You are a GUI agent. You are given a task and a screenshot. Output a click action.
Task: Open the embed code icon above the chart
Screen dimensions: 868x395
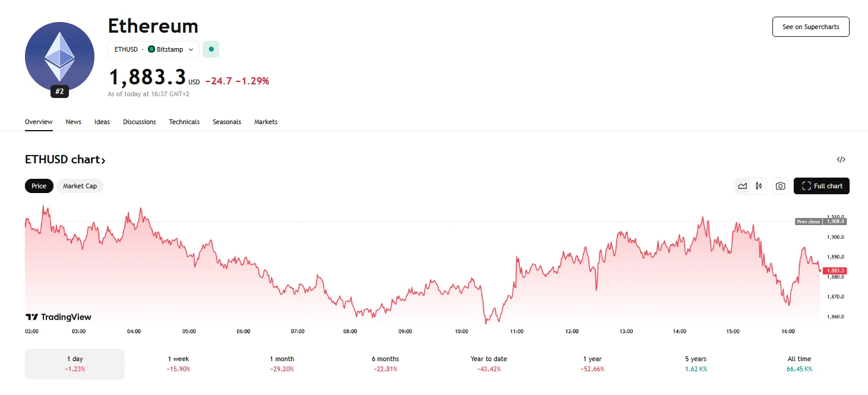point(841,159)
